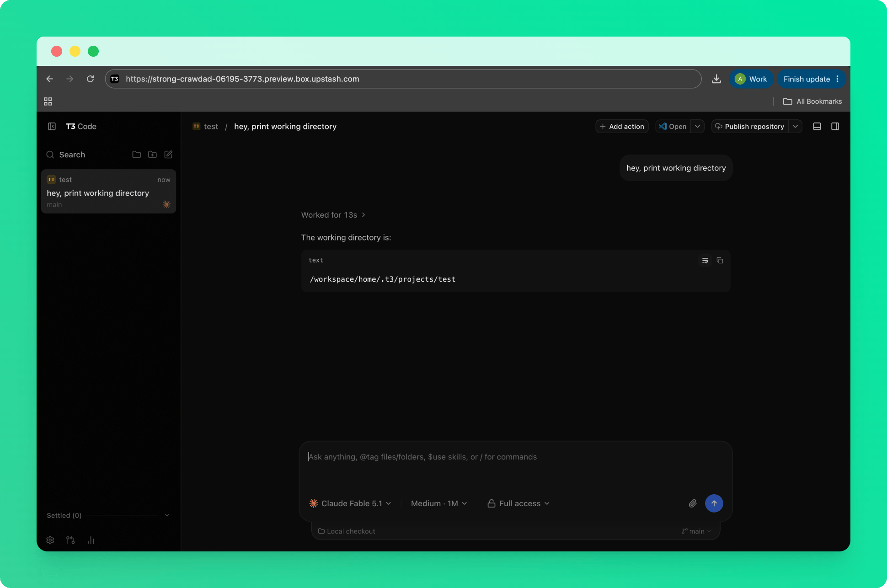Viewport: 887px width, 588px height.
Task: Click the browser forward arrow
Action: [69, 79]
